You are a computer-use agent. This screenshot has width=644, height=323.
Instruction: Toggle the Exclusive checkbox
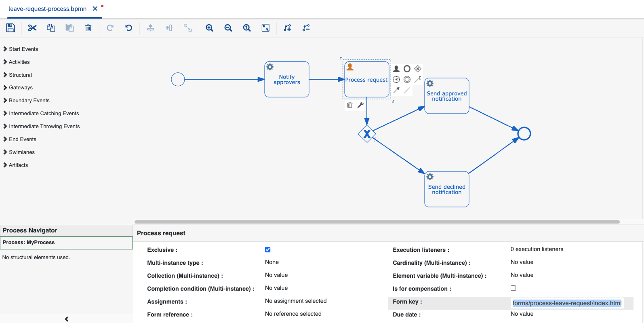click(267, 250)
